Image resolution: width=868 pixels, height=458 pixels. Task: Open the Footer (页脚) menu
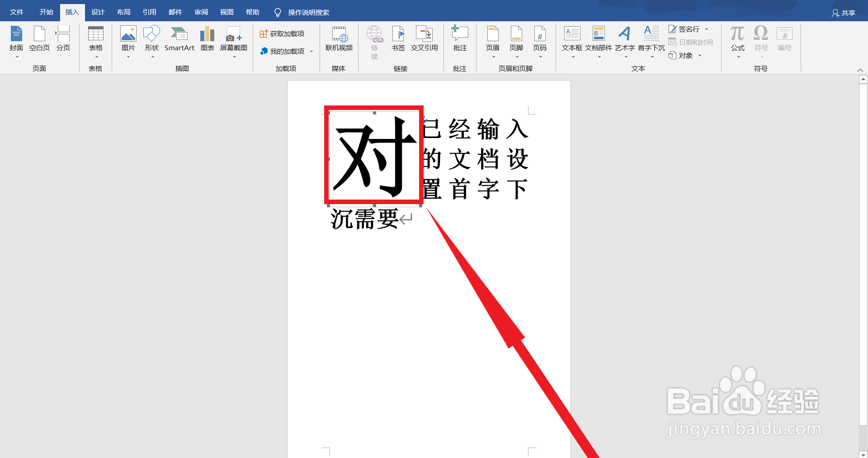click(x=516, y=42)
